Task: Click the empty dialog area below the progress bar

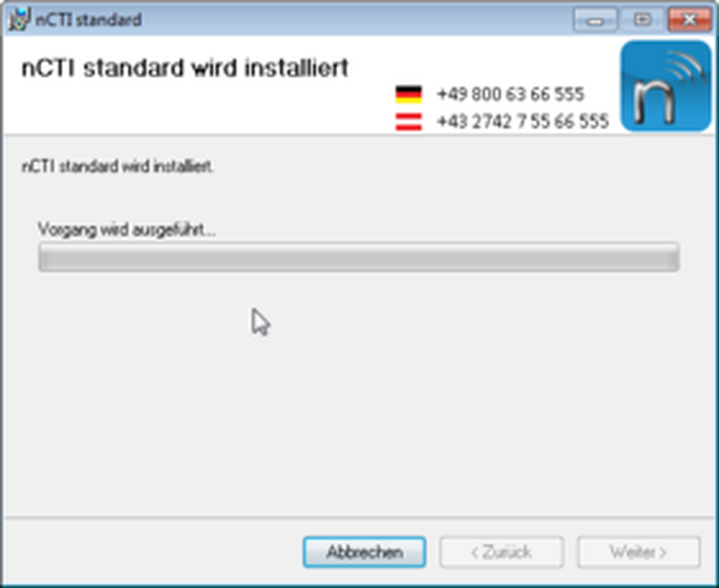Action: point(359,395)
